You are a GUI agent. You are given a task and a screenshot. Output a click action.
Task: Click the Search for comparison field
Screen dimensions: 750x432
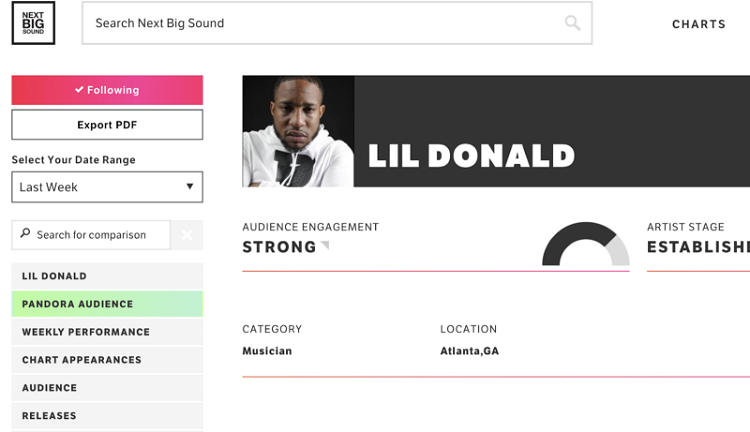91,235
